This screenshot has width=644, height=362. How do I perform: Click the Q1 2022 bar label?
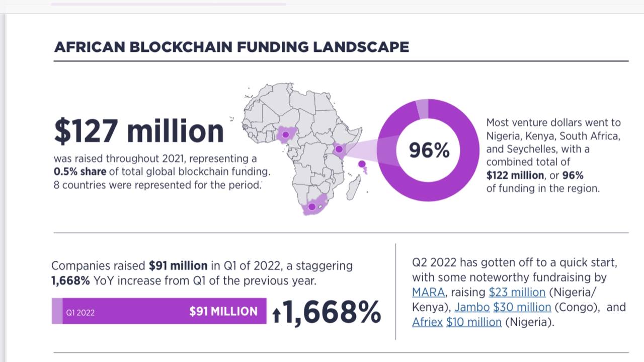pyautogui.click(x=80, y=313)
